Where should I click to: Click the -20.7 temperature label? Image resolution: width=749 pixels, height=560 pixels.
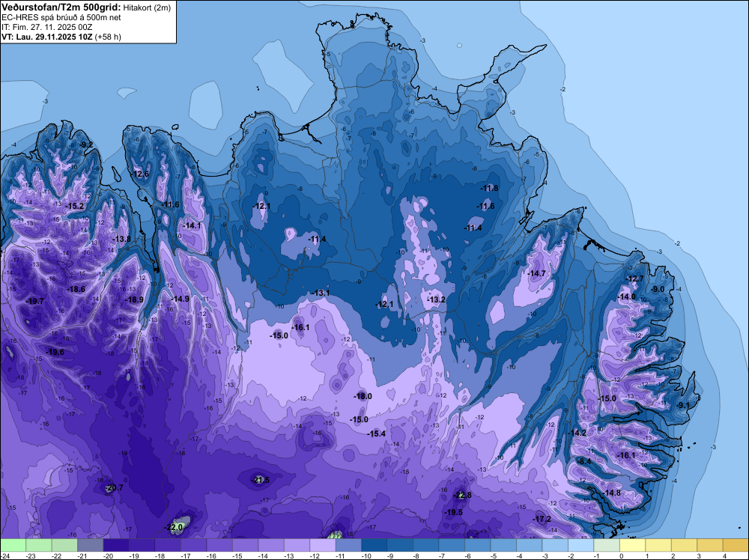point(115,487)
